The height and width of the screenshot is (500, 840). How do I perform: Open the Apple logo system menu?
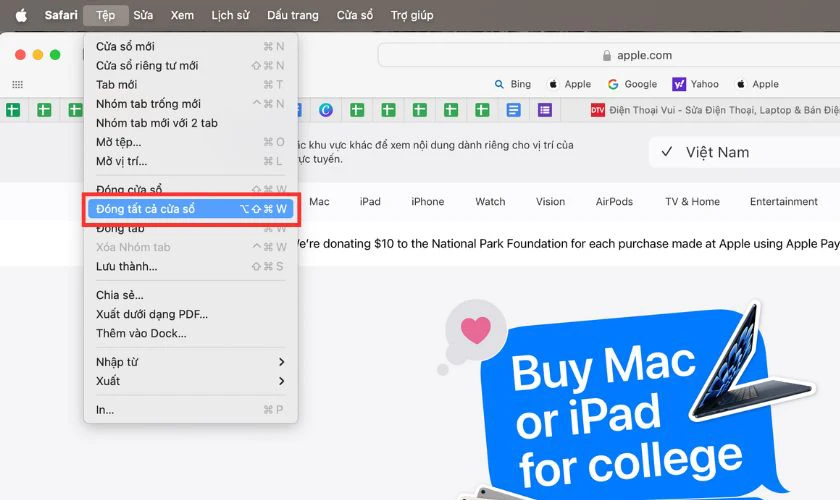pos(21,15)
